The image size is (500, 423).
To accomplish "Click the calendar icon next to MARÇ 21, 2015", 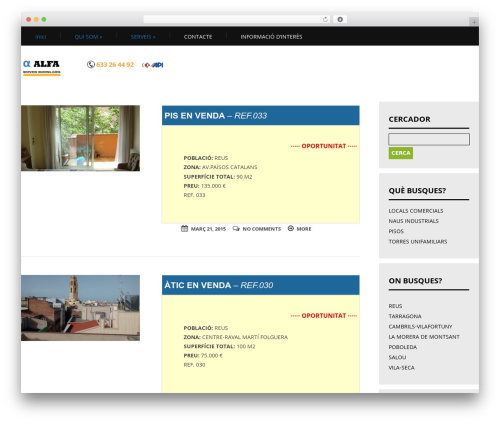I will 184,228.
